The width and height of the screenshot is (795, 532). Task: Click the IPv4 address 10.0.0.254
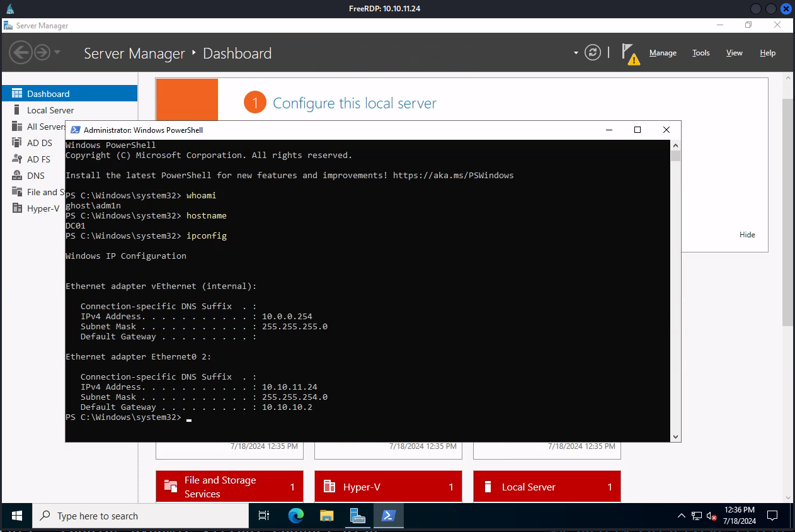point(287,316)
